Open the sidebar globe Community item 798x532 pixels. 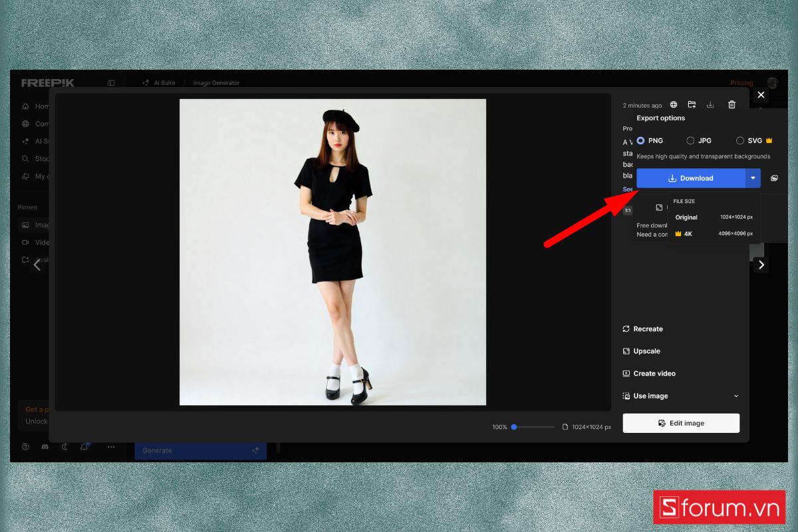click(36, 124)
